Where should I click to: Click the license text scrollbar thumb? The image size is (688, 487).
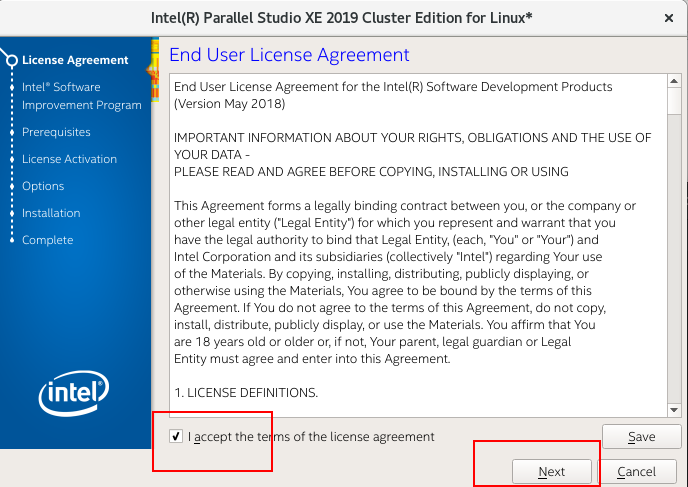pos(674,101)
